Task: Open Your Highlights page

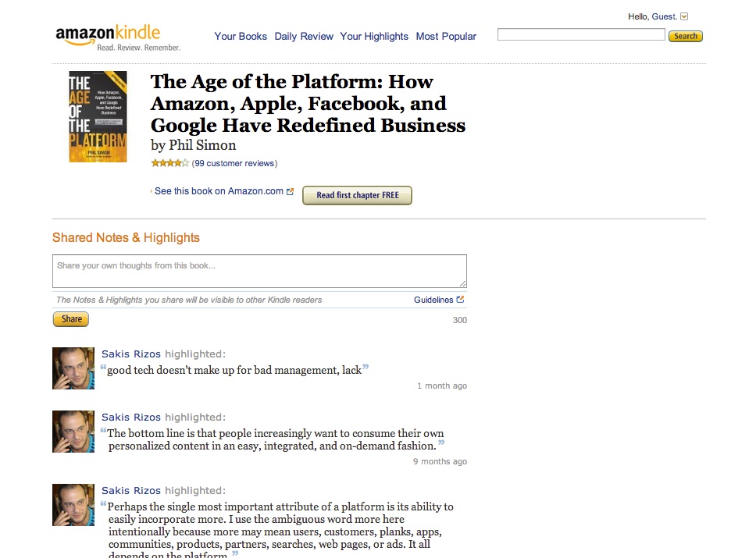Action: pyautogui.click(x=374, y=36)
